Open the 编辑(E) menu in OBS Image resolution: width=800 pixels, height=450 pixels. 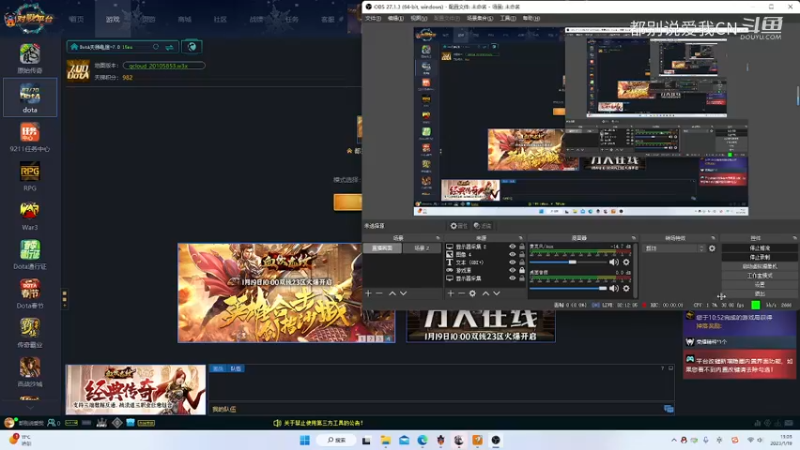tap(395, 18)
